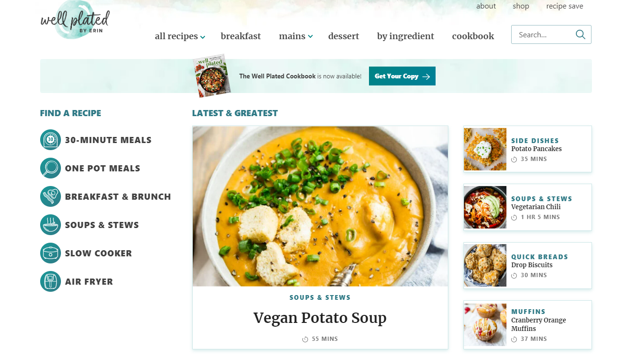This screenshot has height=364, width=634.
Task: Open the Potato Pancakes thumbnail
Action: [485, 149]
